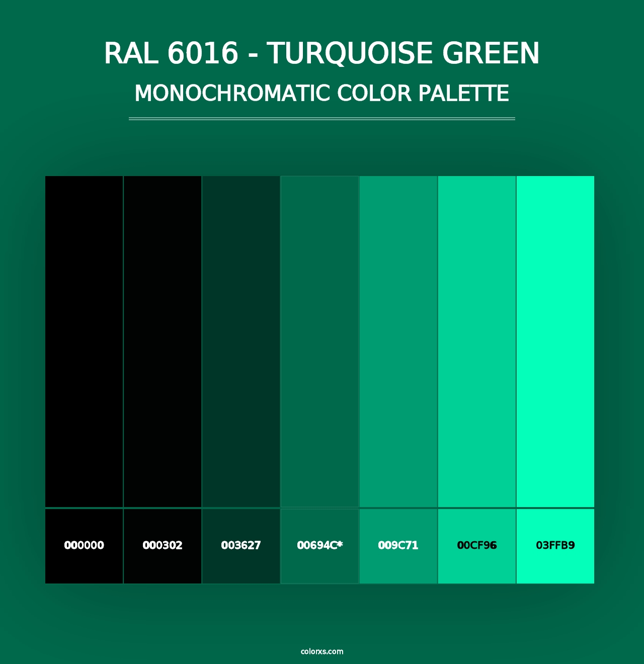
Task: Select the 000302 near-black swatch
Action: (x=163, y=342)
